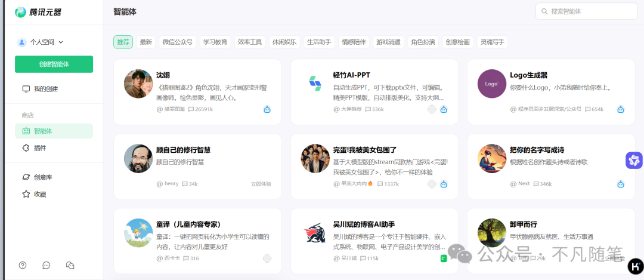Select the 角色扮演 category tab

(423, 42)
